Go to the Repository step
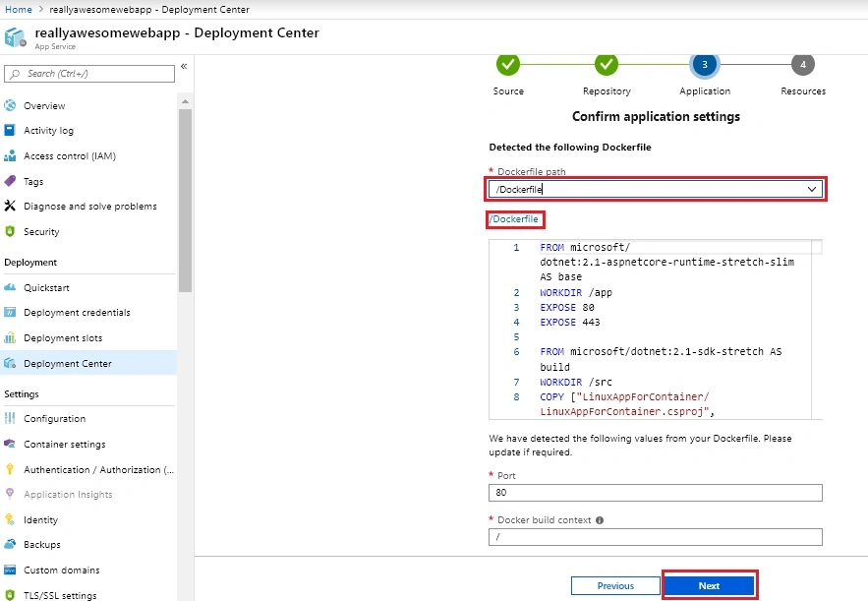 pyautogui.click(x=607, y=65)
